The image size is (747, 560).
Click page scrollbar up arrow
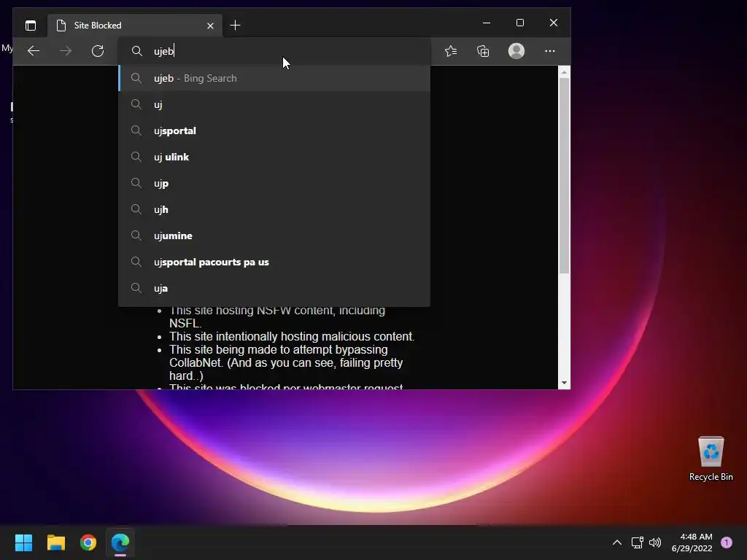click(x=564, y=72)
